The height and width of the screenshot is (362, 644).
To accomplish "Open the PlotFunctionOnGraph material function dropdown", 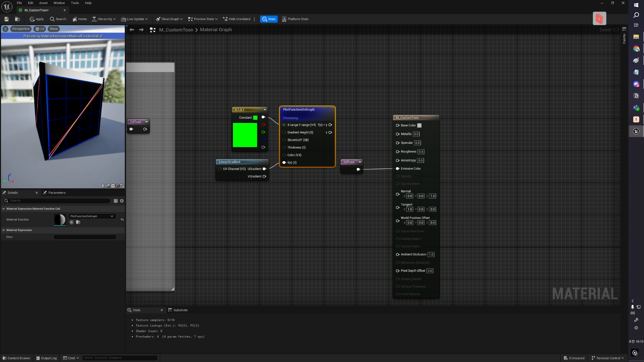I will [92, 216].
